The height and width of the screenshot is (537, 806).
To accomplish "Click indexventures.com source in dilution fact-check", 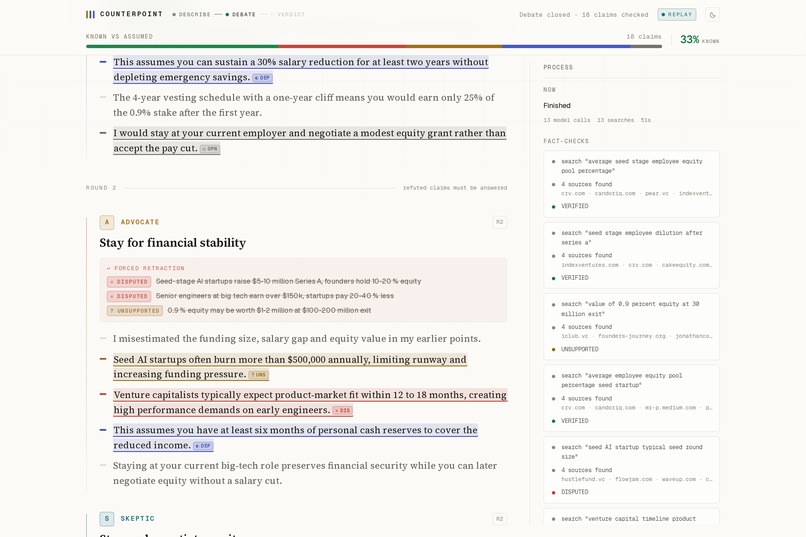I will click(590, 265).
